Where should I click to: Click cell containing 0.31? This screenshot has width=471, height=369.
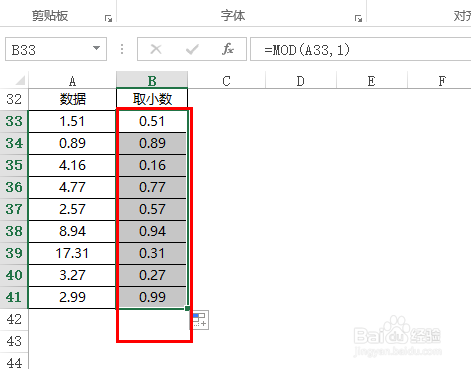(152, 253)
